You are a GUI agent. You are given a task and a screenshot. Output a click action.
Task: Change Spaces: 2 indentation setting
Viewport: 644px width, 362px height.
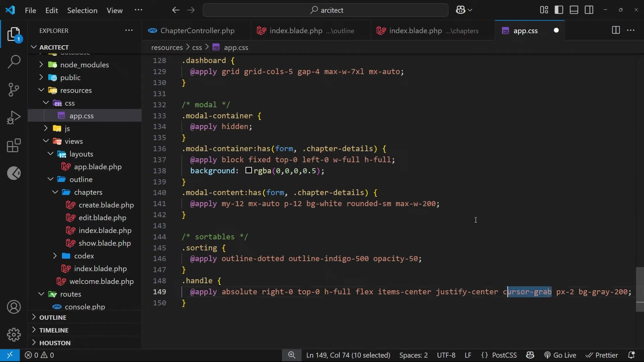click(x=413, y=355)
